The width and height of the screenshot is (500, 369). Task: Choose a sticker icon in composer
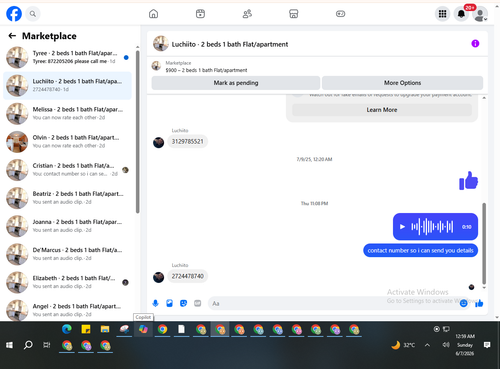click(x=183, y=303)
